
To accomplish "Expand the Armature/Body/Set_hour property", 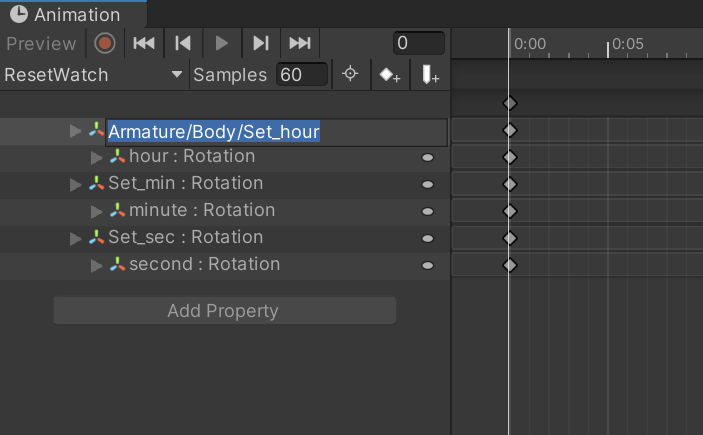I will [75, 131].
